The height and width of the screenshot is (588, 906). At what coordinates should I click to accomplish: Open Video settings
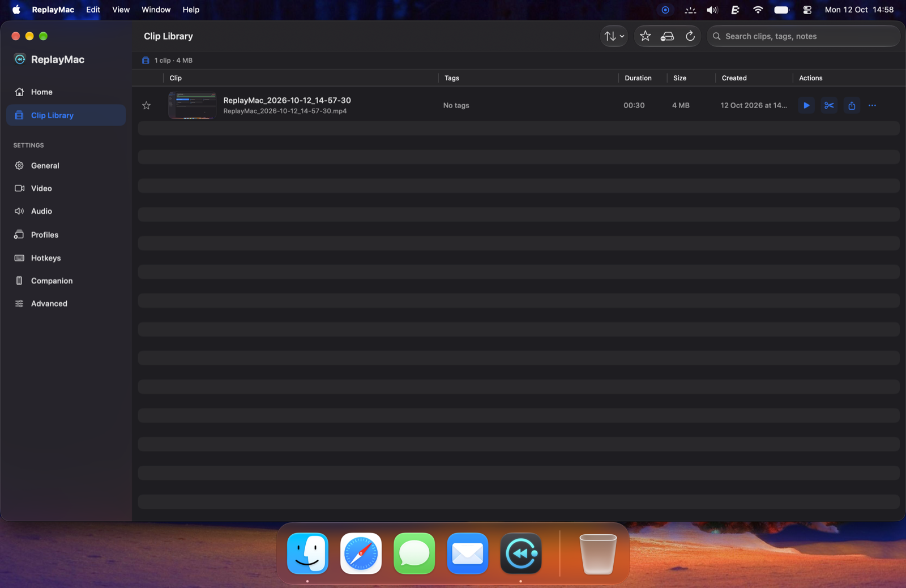point(66,188)
